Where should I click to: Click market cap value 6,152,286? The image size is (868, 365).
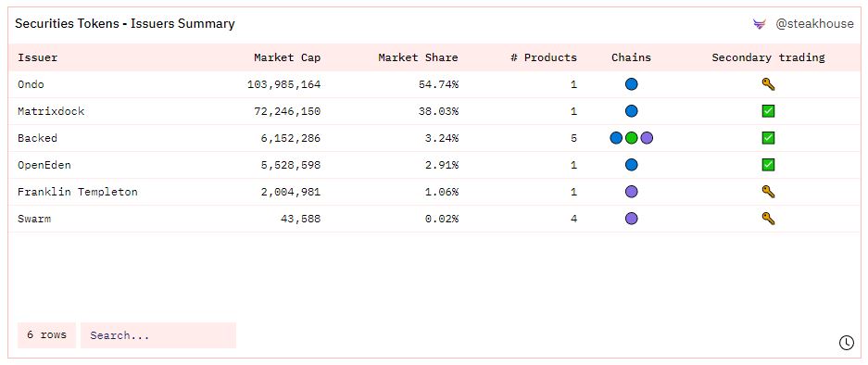pyautogui.click(x=291, y=138)
